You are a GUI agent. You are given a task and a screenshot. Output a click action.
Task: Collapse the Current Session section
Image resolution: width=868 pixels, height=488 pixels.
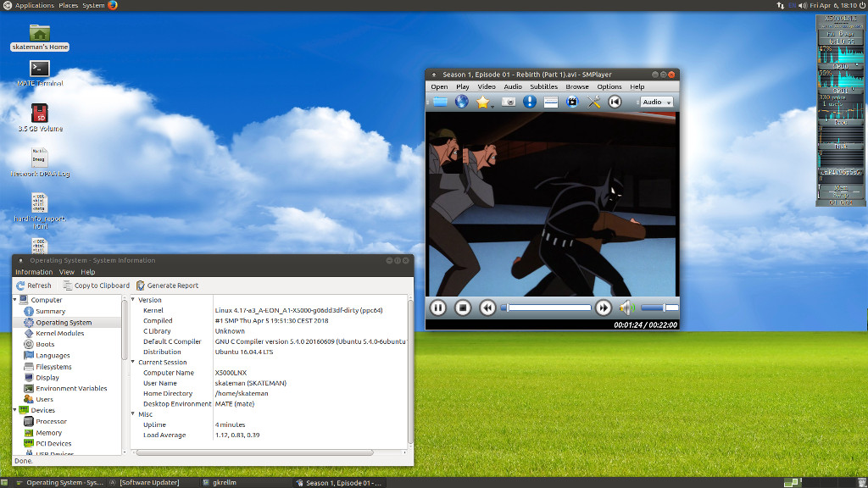click(133, 363)
